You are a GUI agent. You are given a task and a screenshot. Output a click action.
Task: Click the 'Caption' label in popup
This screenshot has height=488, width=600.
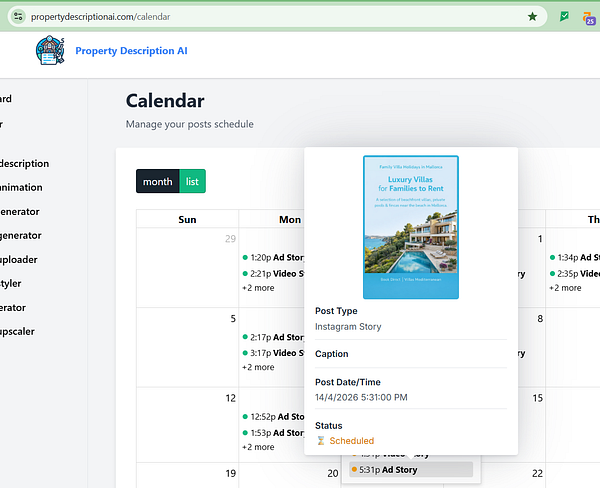[x=332, y=354]
